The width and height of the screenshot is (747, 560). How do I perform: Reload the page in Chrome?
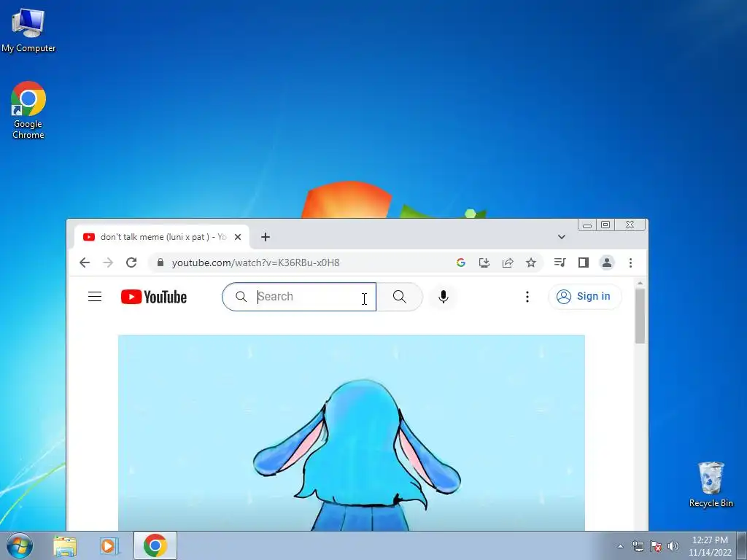click(x=131, y=262)
